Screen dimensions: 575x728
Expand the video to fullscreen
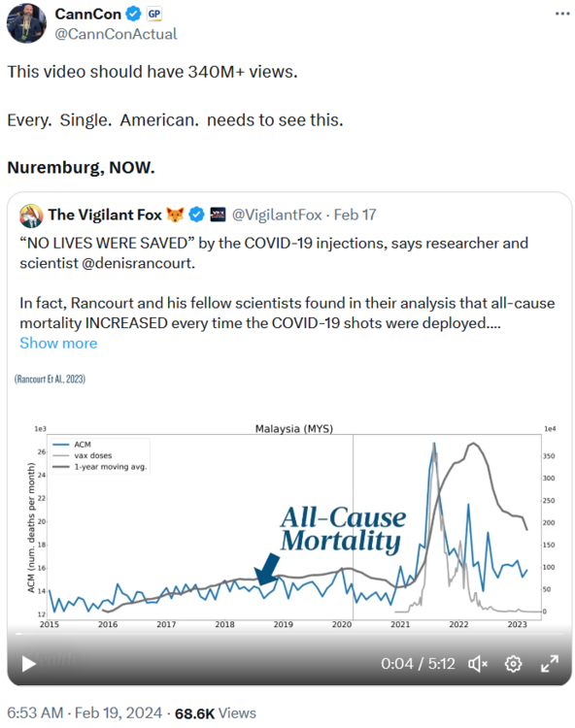pos(550,664)
